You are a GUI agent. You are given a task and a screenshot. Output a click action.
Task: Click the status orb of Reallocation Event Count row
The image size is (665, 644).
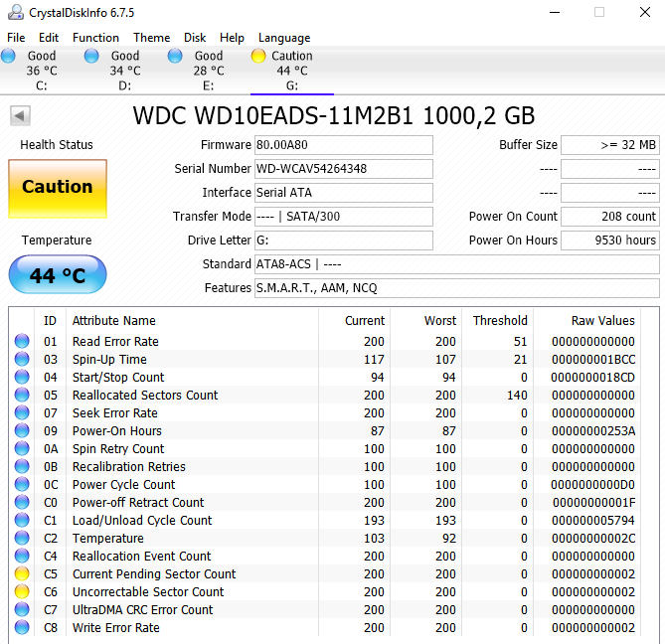tap(22, 556)
